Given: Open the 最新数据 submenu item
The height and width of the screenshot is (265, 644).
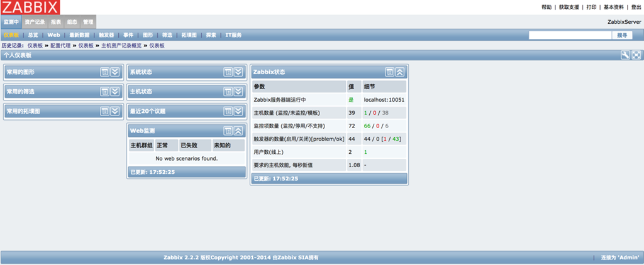Looking at the screenshot, I should [79, 35].
